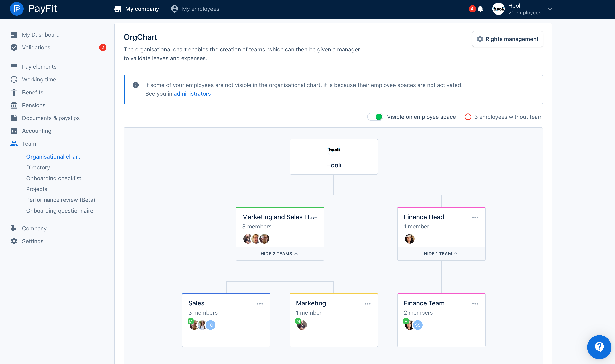Open the help question mark bubble
The height and width of the screenshot is (364, 615).
coord(599,347)
